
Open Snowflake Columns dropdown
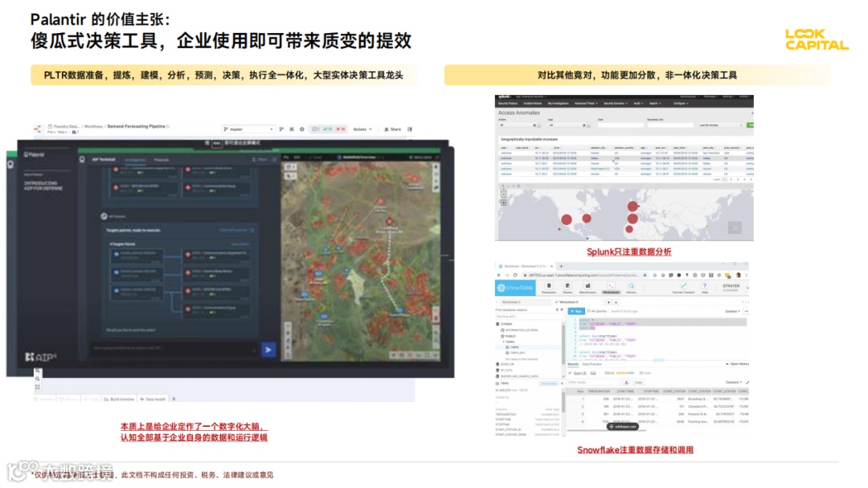click(733, 382)
